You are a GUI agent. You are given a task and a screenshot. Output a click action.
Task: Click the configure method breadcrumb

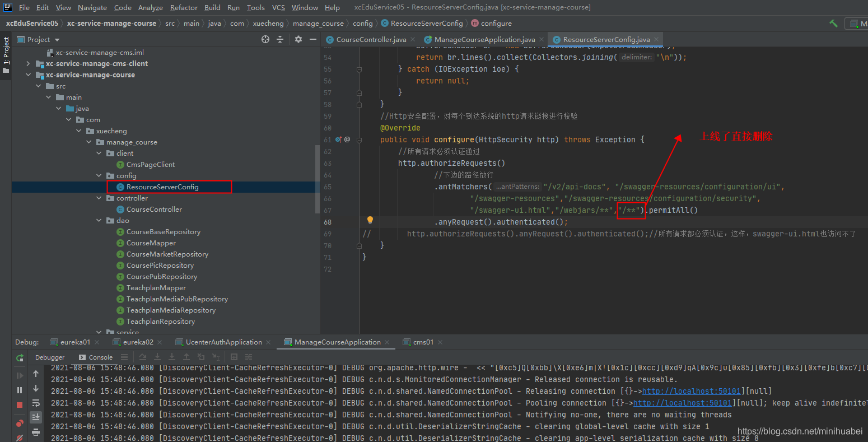point(491,24)
